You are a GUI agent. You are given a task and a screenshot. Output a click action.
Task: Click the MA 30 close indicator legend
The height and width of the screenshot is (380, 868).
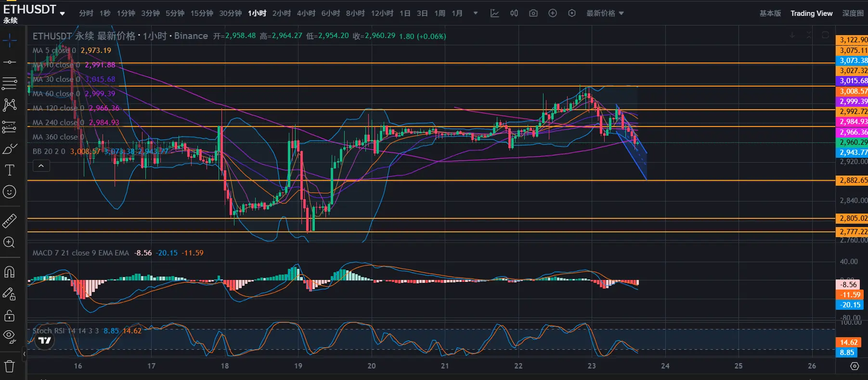click(x=56, y=79)
